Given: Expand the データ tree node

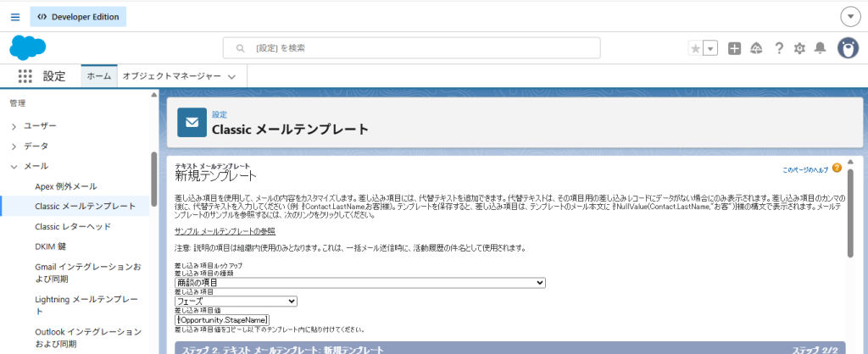Looking at the screenshot, I should tap(14, 147).
